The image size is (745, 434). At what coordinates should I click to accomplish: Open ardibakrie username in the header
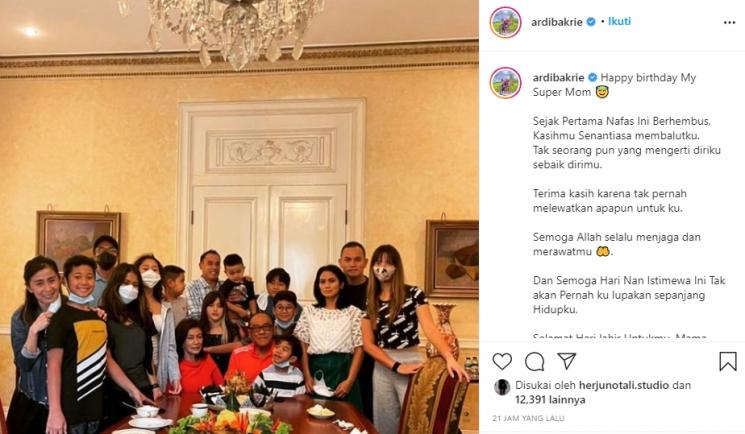click(x=556, y=22)
